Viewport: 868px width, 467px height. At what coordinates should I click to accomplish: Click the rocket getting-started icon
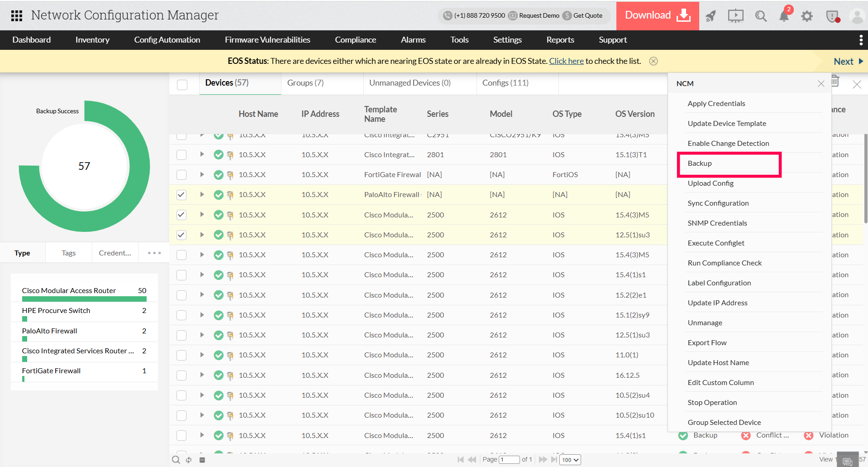(x=711, y=16)
